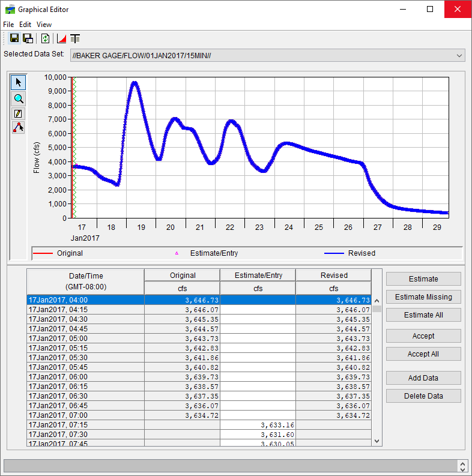Click the Revised column header
The width and height of the screenshot is (472, 476).
click(x=333, y=276)
